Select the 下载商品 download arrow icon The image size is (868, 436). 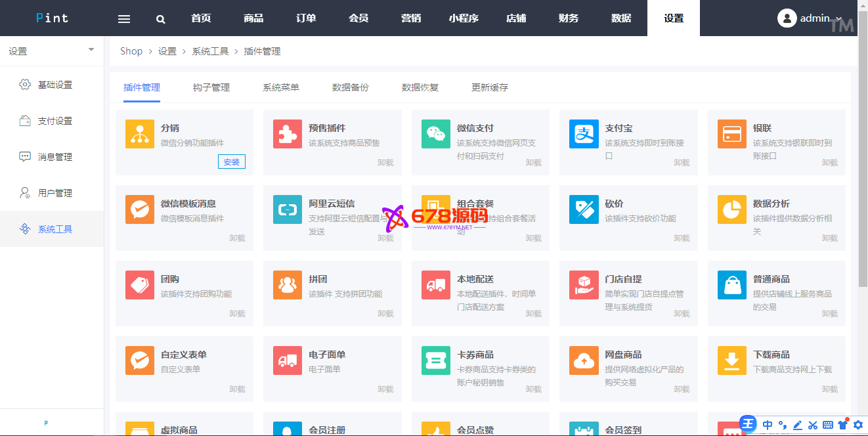coord(732,360)
